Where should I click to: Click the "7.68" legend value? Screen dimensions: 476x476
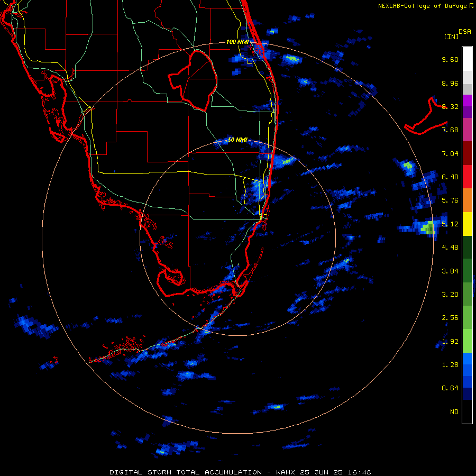pos(450,130)
